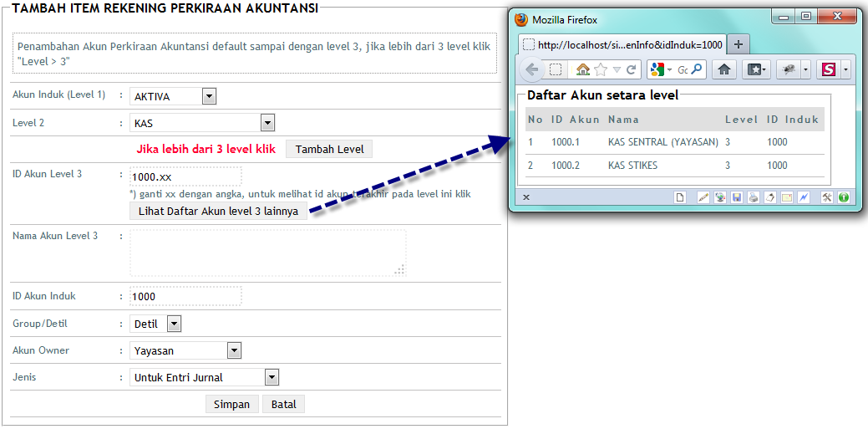This screenshot has height=429, width=868.
Task: Open the Akun Owner Yayasan dropdown
Action: [x=185, y=350]
